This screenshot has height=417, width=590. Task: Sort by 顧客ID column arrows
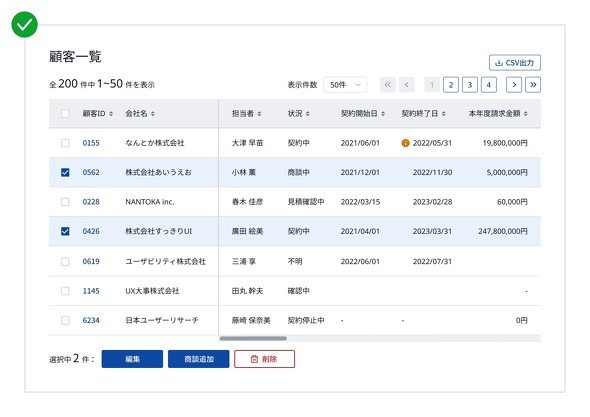[x=111, y=114]
